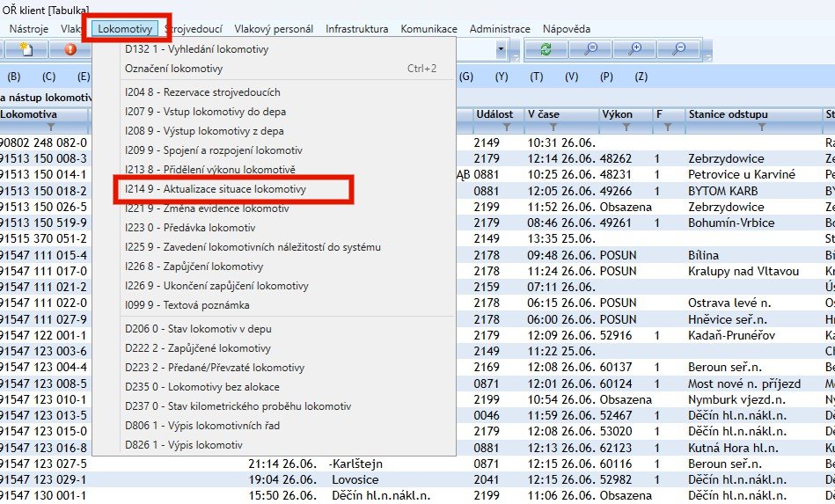This screenshot has height=504, width=835.
Task: Click the (Z) shortcut label
Action: (641, 77)
